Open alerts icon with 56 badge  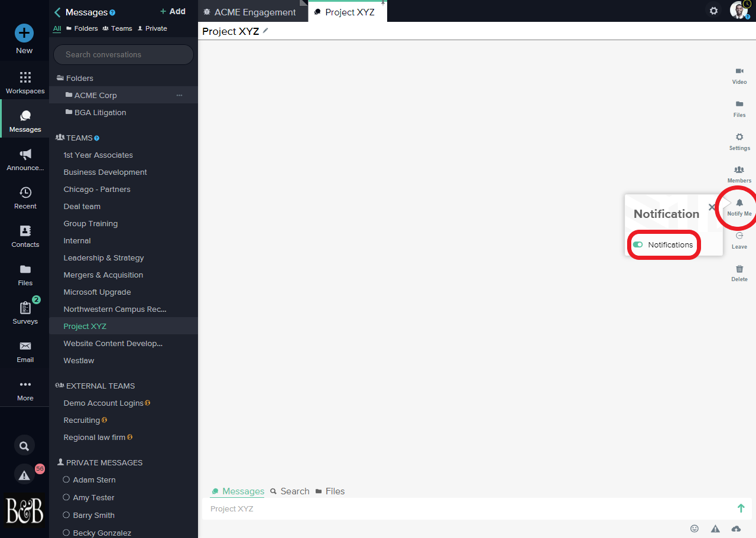[x=24, y=475]
